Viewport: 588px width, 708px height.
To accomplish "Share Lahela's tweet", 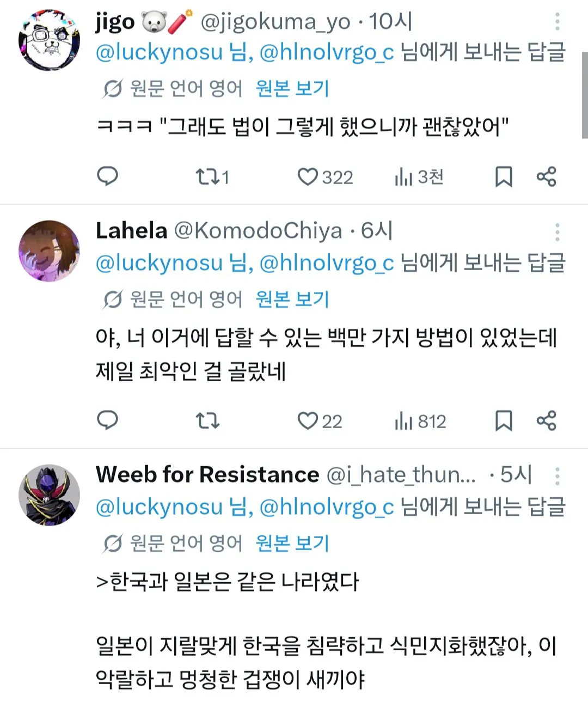I will pos(546,420).
